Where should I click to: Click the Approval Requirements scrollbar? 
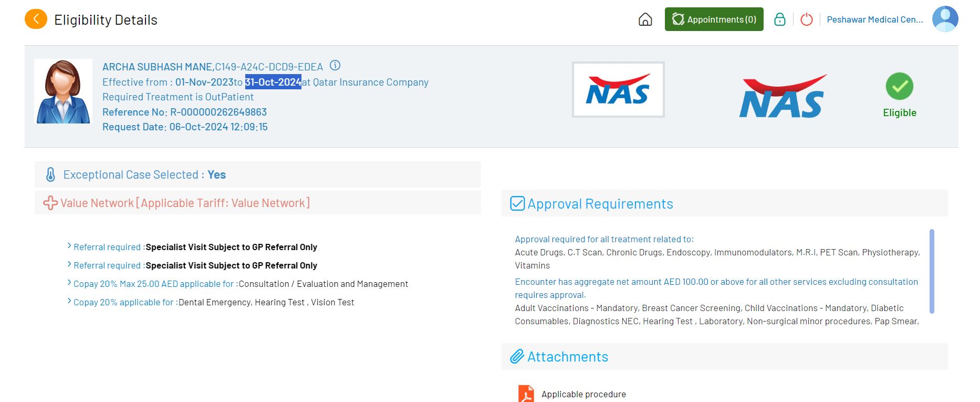click(x=932, y=271)
